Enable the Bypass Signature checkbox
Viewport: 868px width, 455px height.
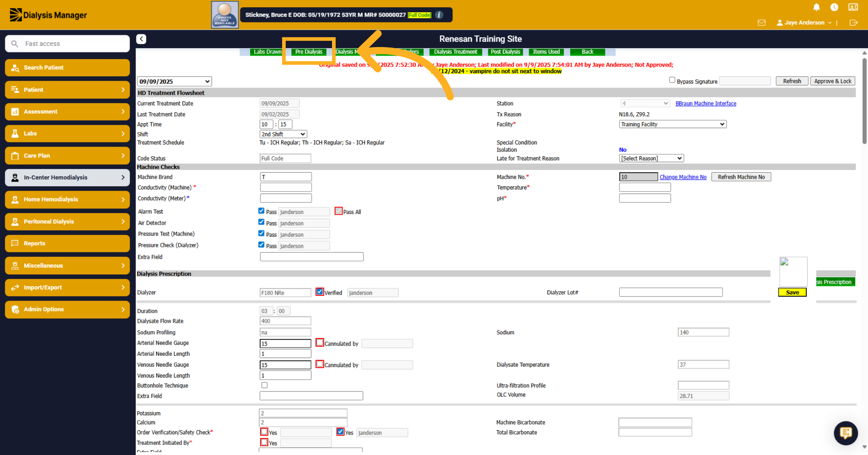[672, 80]
